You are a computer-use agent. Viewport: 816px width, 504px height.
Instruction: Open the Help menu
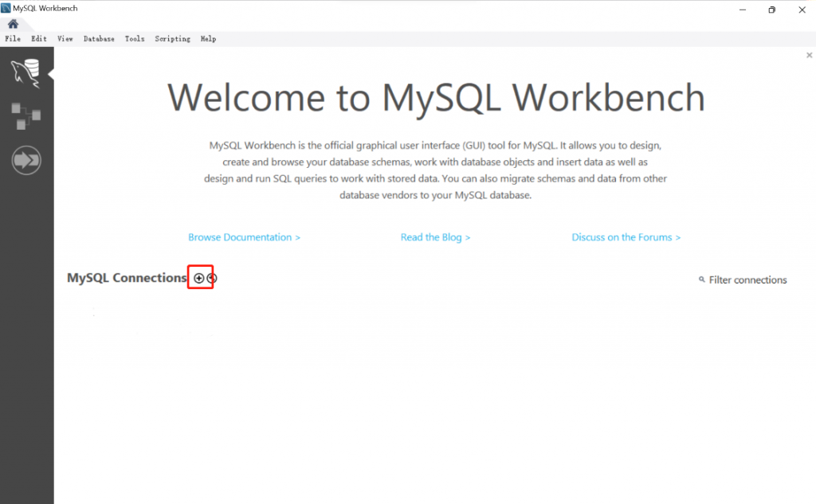[x=208, y=39]
